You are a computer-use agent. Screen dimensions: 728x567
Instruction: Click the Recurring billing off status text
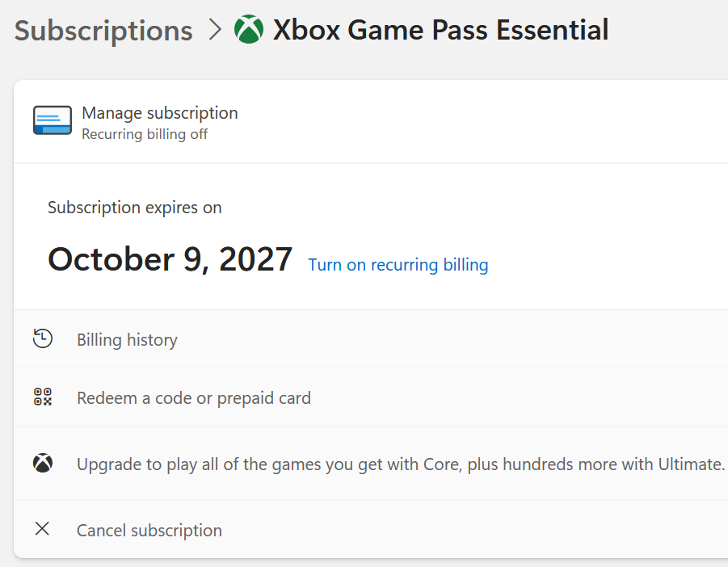tap(145, 134)
